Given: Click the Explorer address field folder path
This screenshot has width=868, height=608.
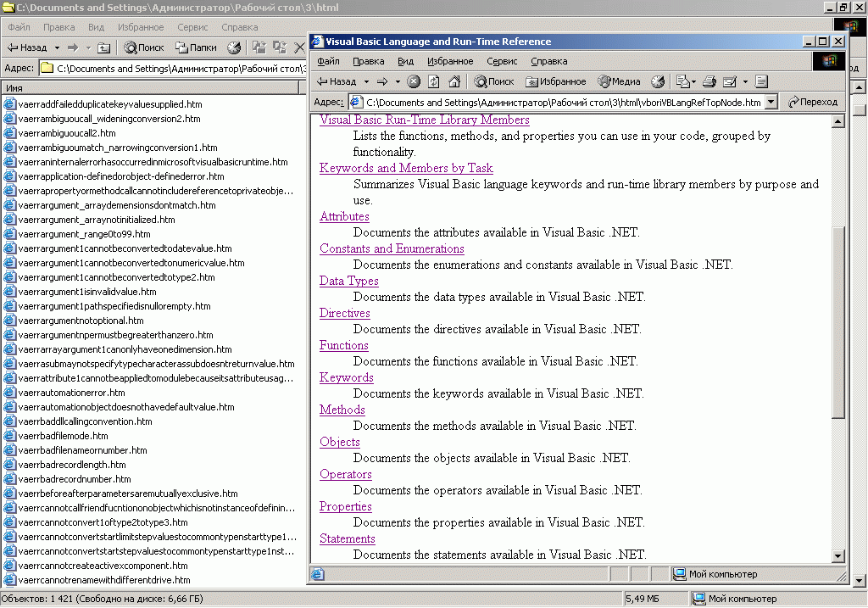Looking at the screenshot, I should point(173,68).
